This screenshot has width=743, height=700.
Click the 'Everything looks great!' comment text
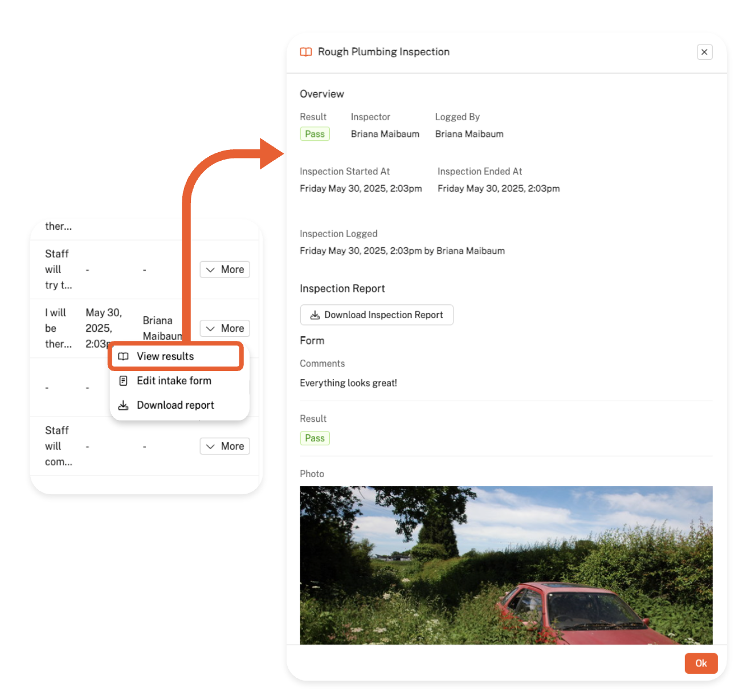(348, 383)
